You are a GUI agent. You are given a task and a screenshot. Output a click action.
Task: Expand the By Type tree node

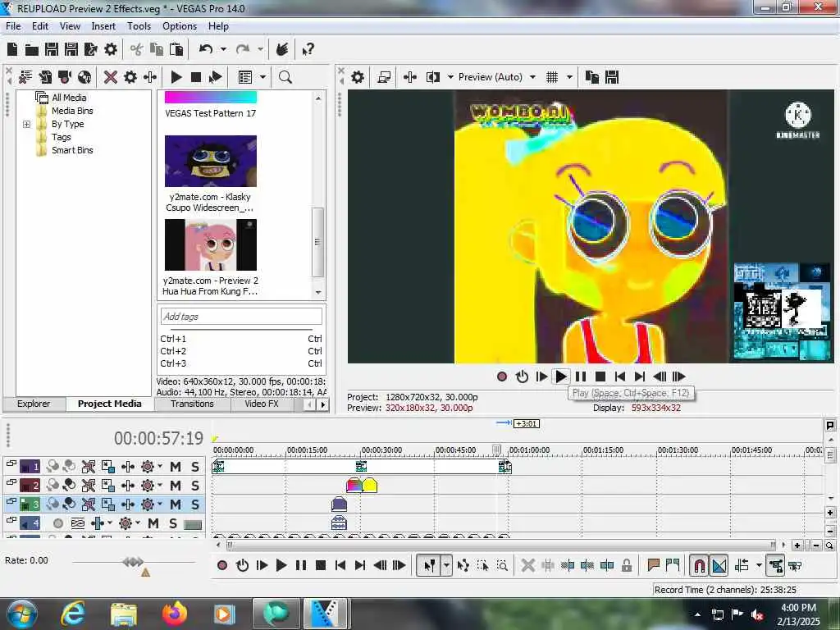[26, 125]
